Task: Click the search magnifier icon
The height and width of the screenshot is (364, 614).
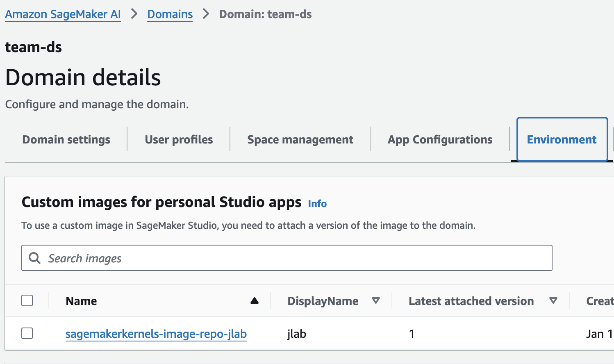Action: 35,258
